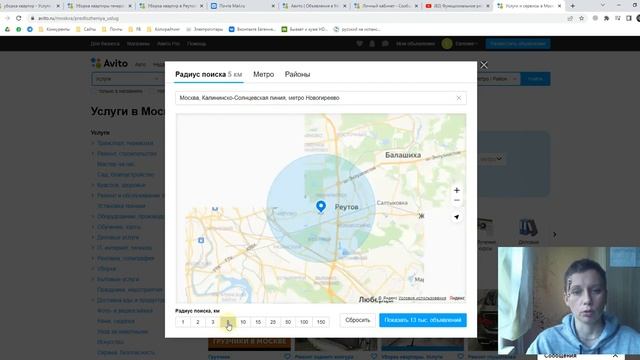Toggle только в названиях checkbox
Image resolution: width=640 pixels, height=360 pixels.
[118, 91]
